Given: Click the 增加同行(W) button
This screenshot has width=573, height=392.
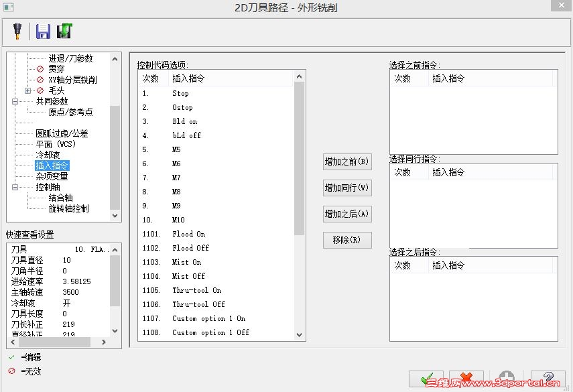Looking at the screenshot, I should pyautogui.click(x=347, y=188).
